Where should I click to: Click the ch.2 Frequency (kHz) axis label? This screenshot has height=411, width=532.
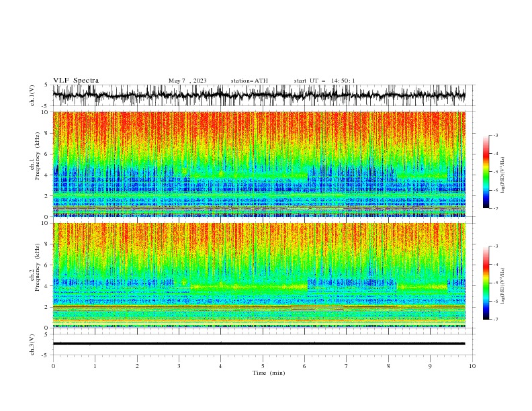pos(35,267)
